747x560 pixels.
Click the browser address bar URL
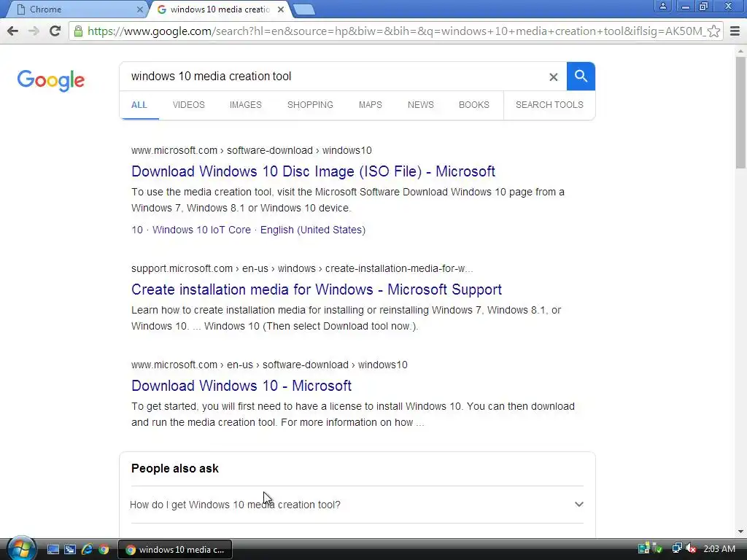tap(395, 31)
